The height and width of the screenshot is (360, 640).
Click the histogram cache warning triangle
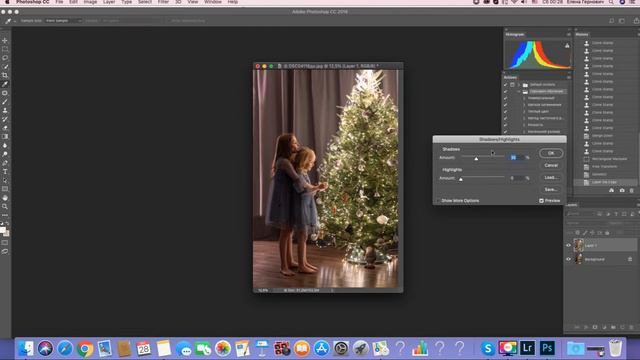(x=567, y=46)
